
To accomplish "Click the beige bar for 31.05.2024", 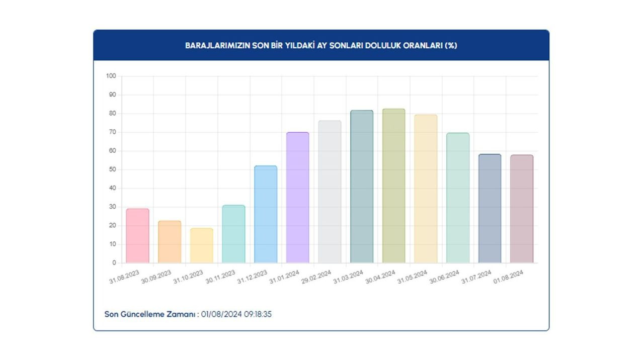I will pos(426,189).
